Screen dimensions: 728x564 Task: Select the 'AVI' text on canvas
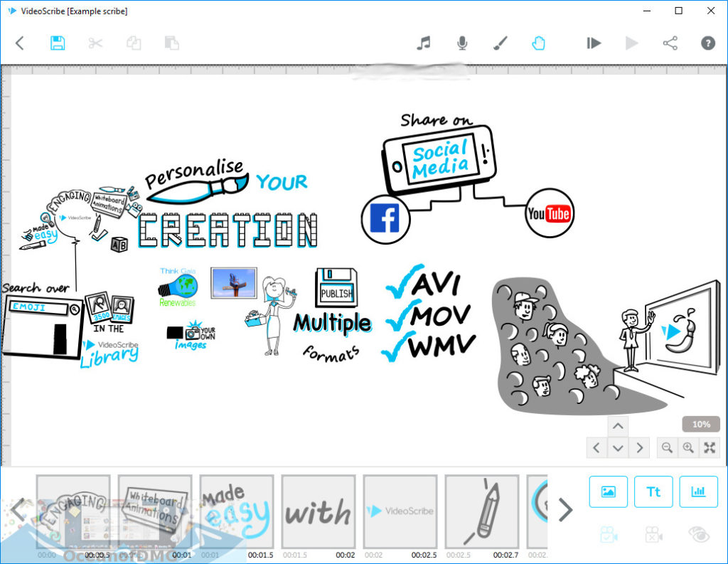[436, 283]
